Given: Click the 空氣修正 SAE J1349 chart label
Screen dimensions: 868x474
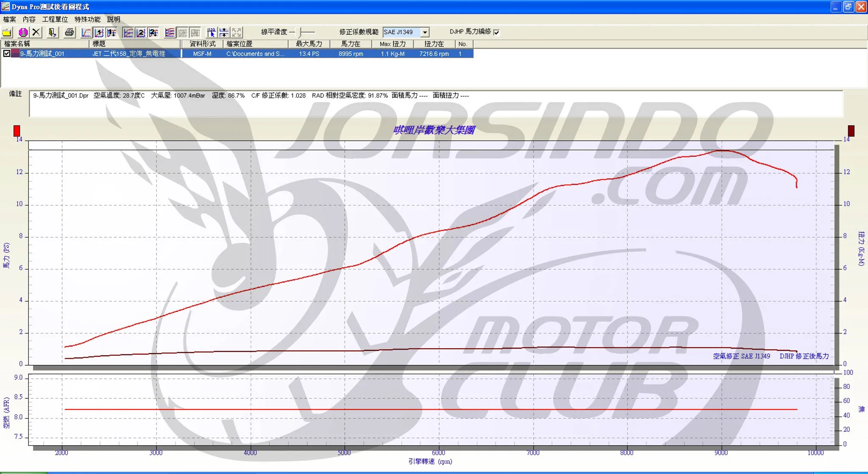Looking at the screenshot, I should pos(741,356).
